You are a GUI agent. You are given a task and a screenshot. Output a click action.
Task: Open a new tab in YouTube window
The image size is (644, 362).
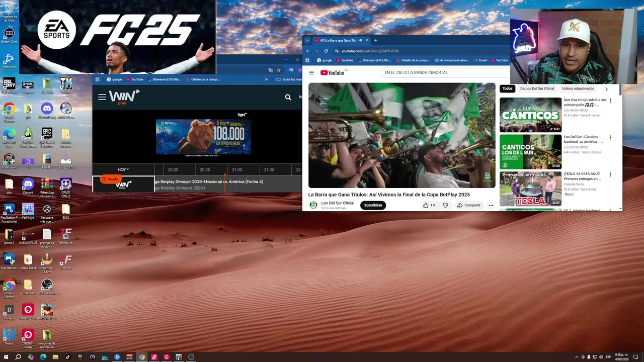[x=375, y=40]
